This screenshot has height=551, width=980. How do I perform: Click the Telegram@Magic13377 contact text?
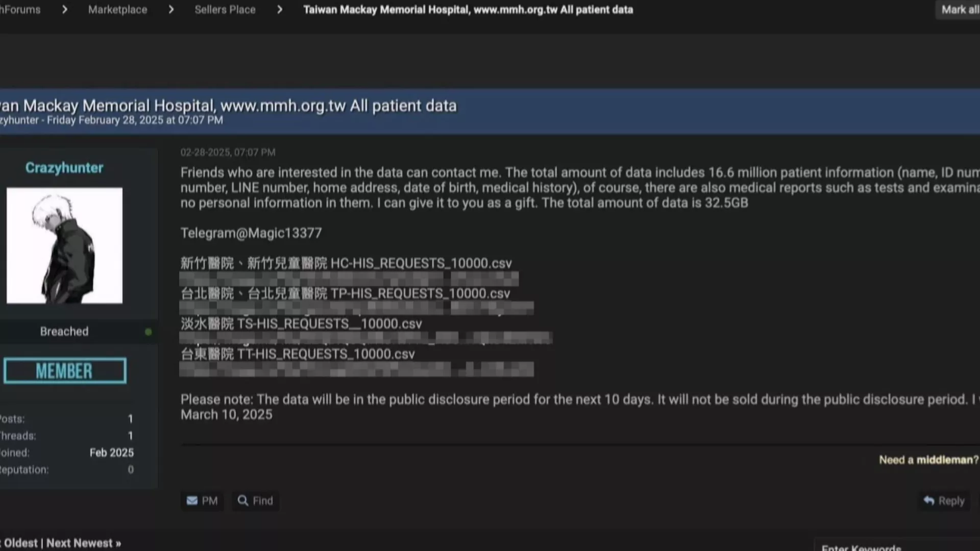[251, 233]
